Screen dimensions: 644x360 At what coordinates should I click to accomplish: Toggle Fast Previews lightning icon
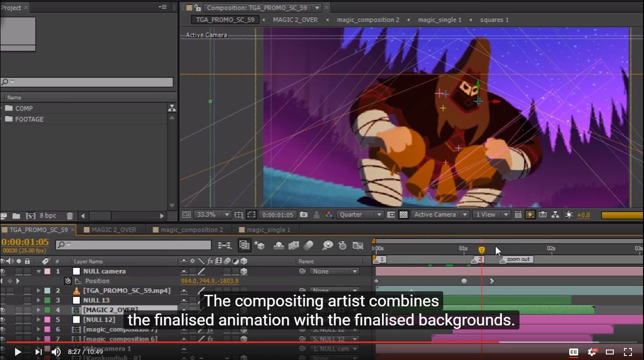point(530,215)
